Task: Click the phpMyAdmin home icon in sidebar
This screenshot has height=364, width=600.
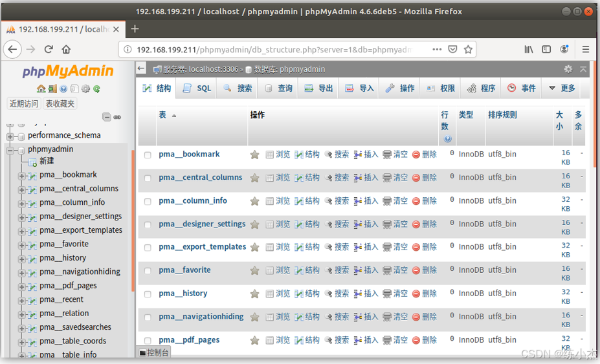Action: pos(41,89)
